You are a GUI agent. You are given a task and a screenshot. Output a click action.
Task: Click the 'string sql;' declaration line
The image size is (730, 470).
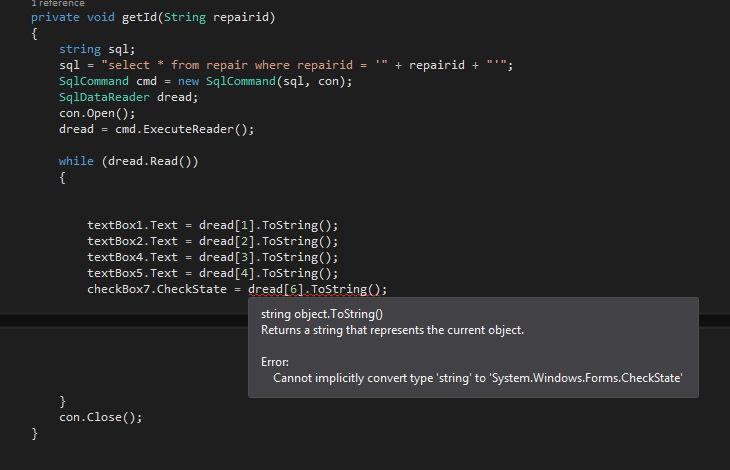click(x=97, y=49)
